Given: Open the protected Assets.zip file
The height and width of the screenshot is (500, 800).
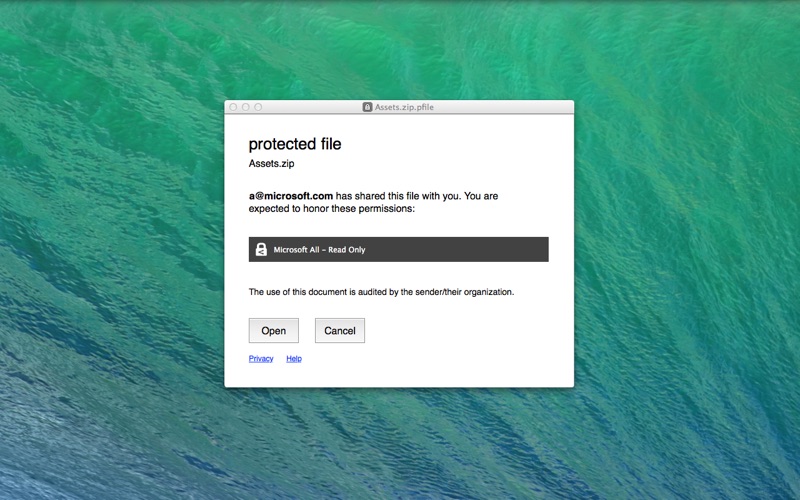Looking at the screenshot, I should [273, 331].
